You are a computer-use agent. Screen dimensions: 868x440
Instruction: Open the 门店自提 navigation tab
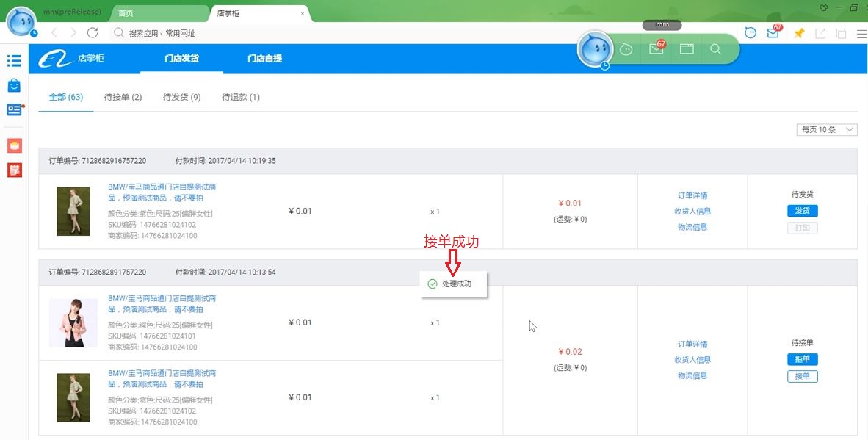[264, 59]
